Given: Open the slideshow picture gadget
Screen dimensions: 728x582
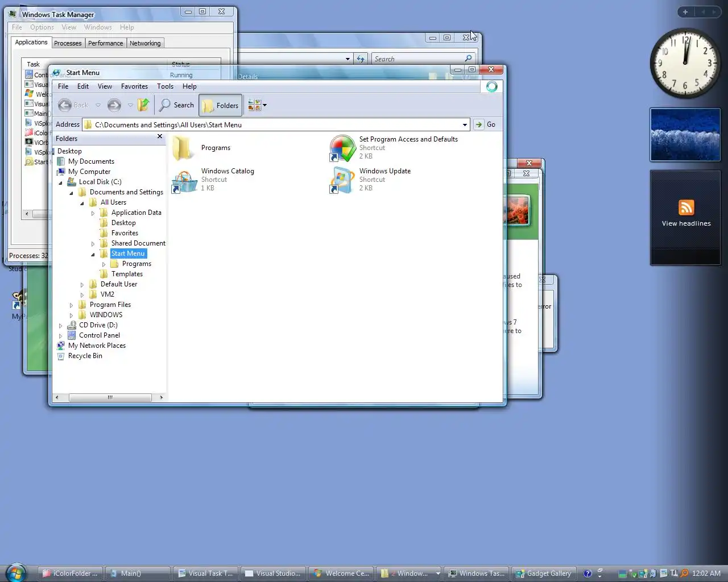Looking at the screenshot, I should pyautogui.click(x=685, y=135).
